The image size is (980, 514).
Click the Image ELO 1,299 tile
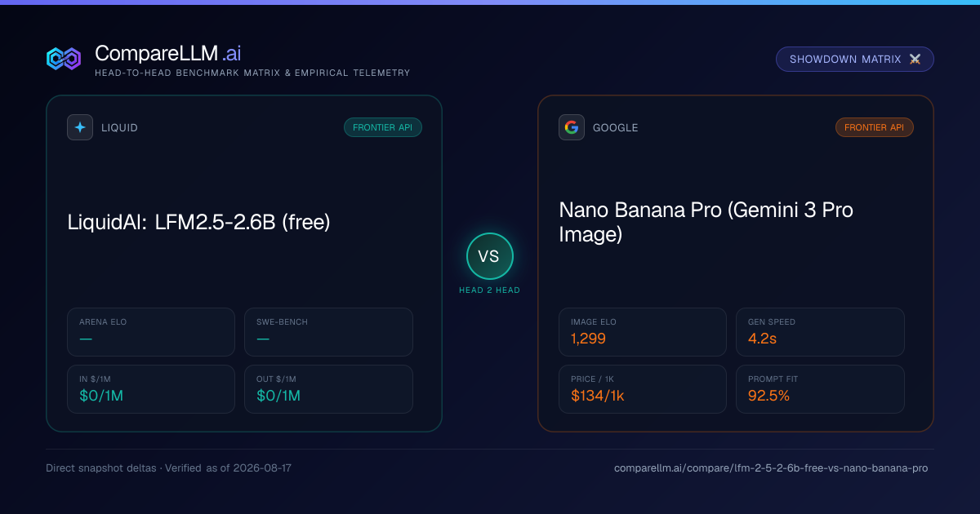point(643,332)
